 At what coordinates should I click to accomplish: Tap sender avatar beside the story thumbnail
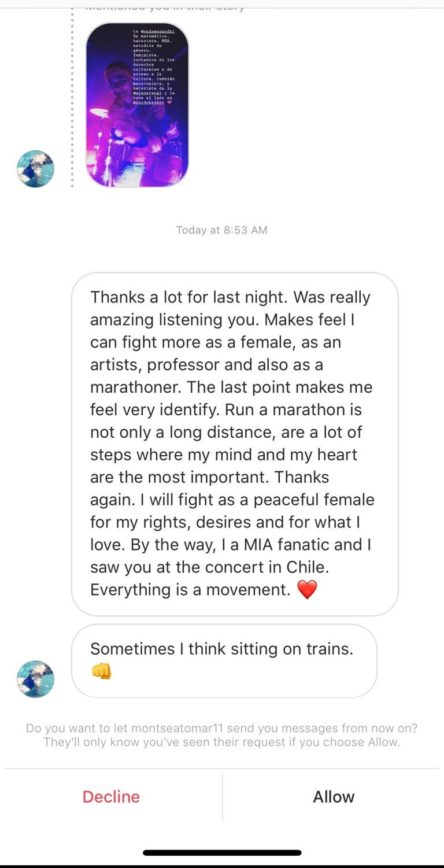[x=35, y=169]
